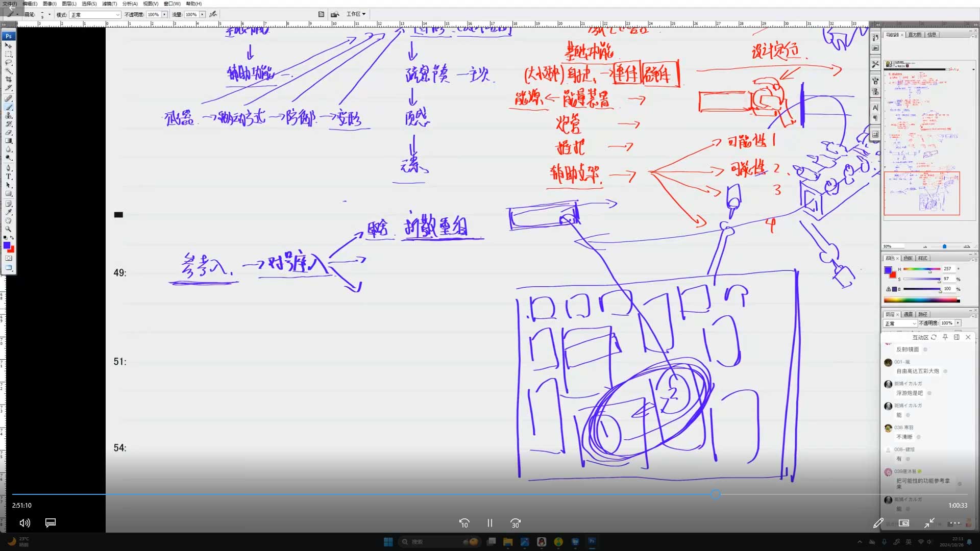This screenshot has height=551, width=980.
Task: Choose the Lasso selection tool
Action: click(8, 62)
